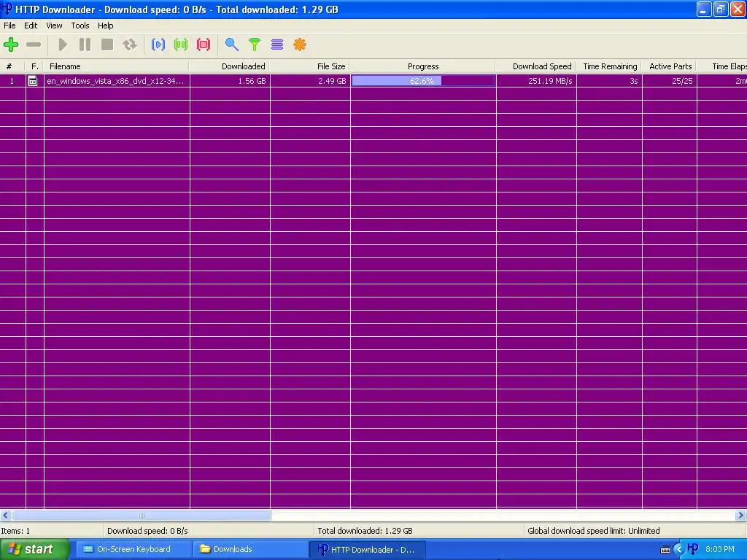
Task: Click the file type icon in row 1
Action: pos(32,81)
